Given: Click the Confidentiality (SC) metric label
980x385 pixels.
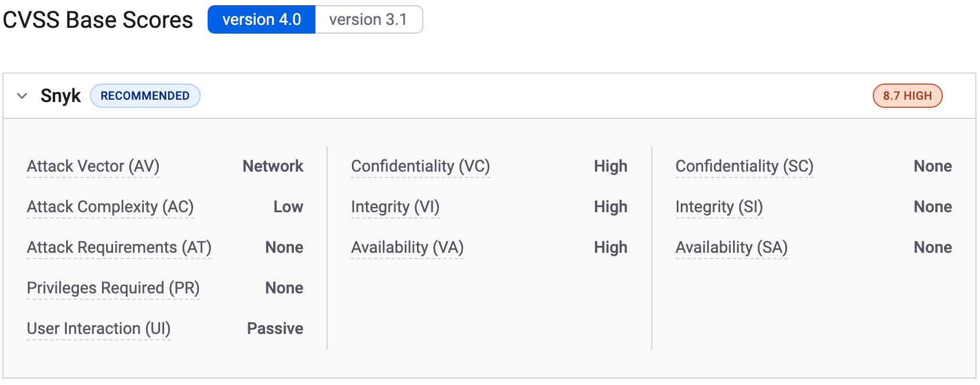Looking at the screenshot, I should tap(745, 166).
